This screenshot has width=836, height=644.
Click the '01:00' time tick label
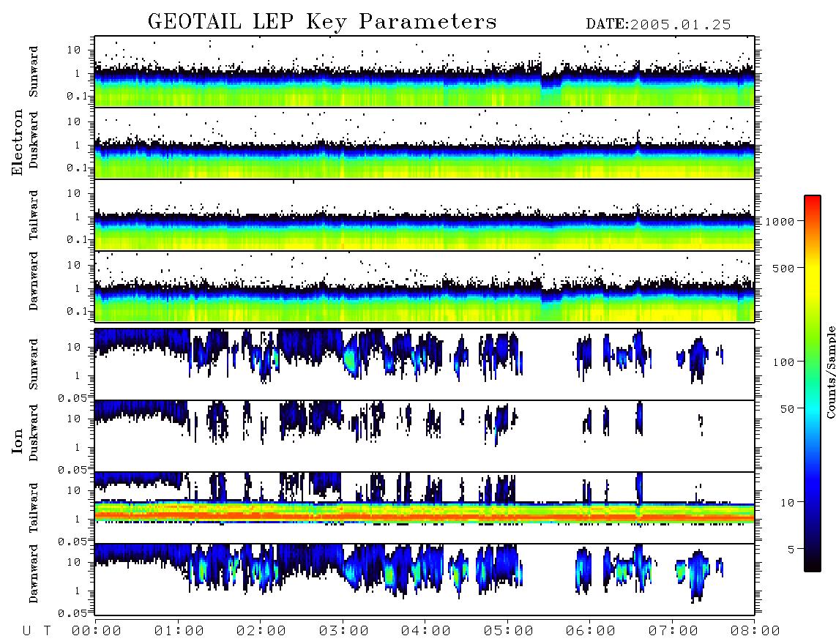coord(179,631)
